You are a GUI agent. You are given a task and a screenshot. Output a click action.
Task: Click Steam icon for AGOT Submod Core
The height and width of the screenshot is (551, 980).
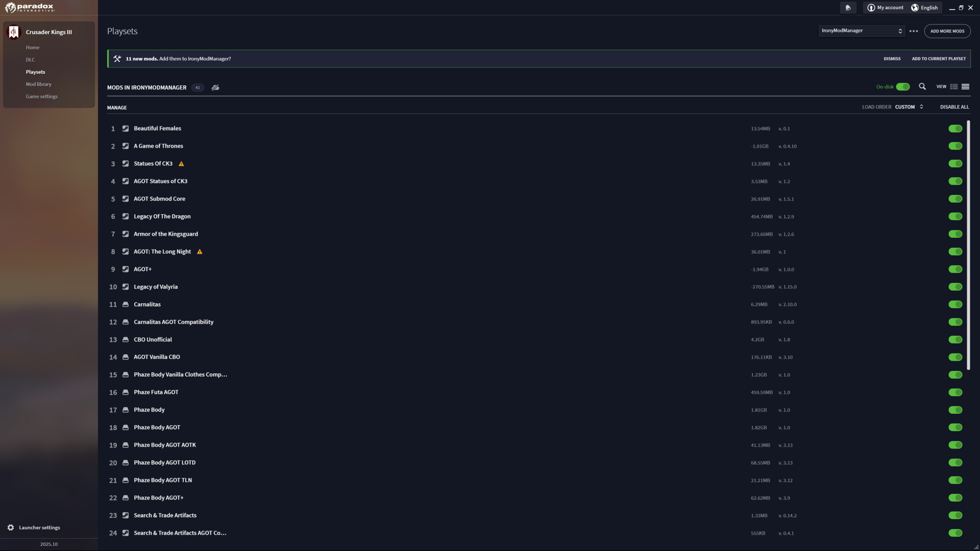[x=126, y=199]
